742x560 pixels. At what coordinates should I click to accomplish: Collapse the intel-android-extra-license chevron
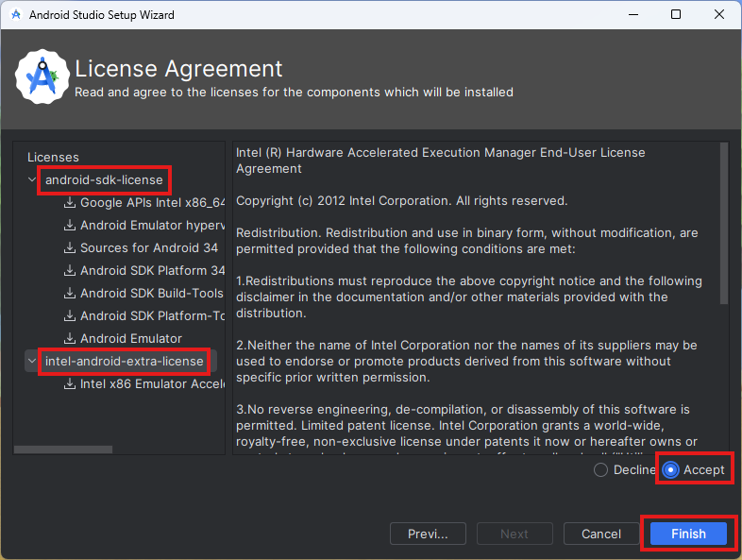pos(32,361)
